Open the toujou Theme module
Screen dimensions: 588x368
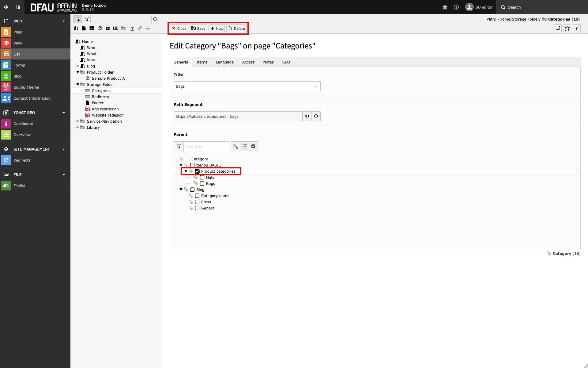point(26,87)
